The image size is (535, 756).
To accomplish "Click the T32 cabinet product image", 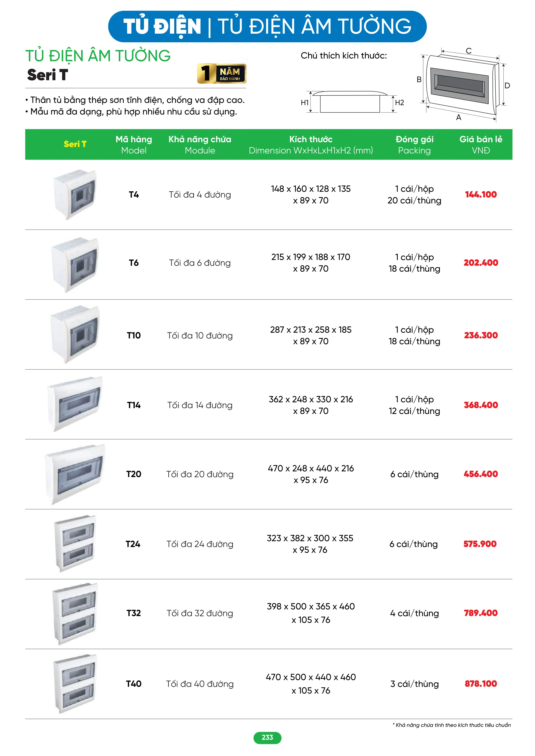I will (x=75, y=613).
